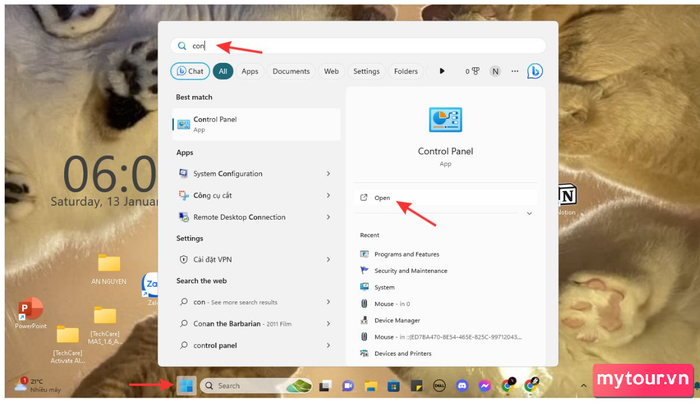The width and height of the screenshot is (700, 405).
Task: Expand 'control panel' suggestion chevron
Action: 328,345
